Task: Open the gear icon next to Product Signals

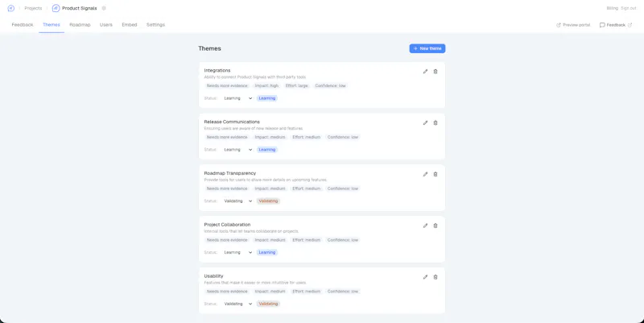Action: pos(104,8)
